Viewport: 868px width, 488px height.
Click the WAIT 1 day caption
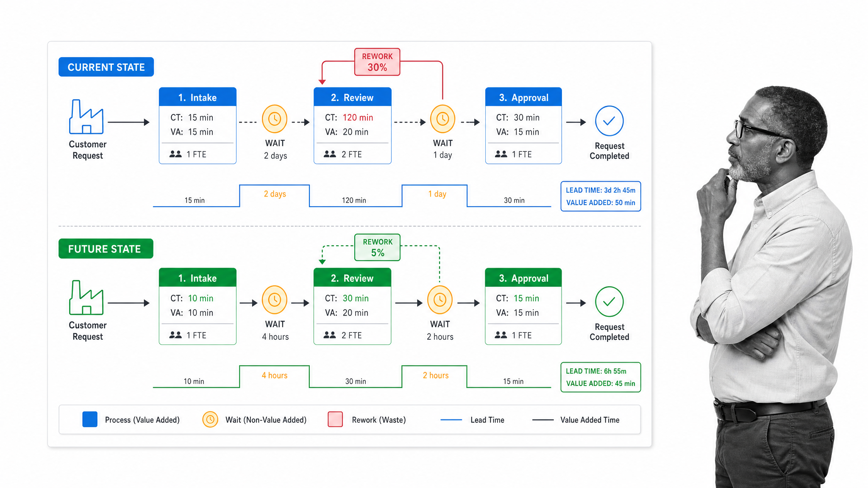point(443,149)
